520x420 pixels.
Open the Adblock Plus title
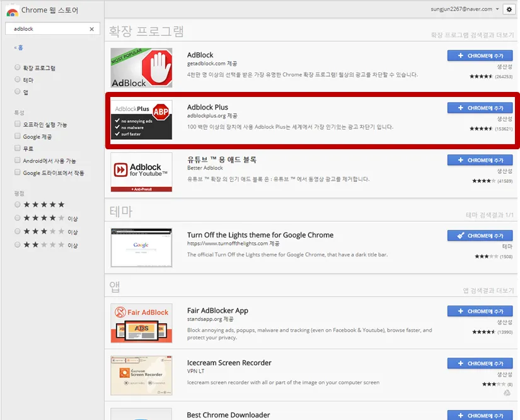(x=207, y=107)
